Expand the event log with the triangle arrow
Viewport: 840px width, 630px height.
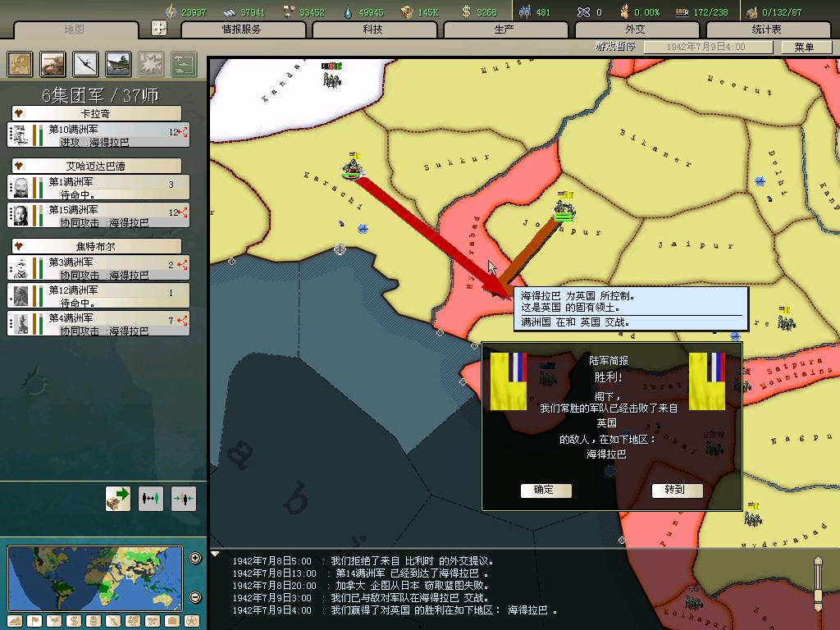point(215,554)
